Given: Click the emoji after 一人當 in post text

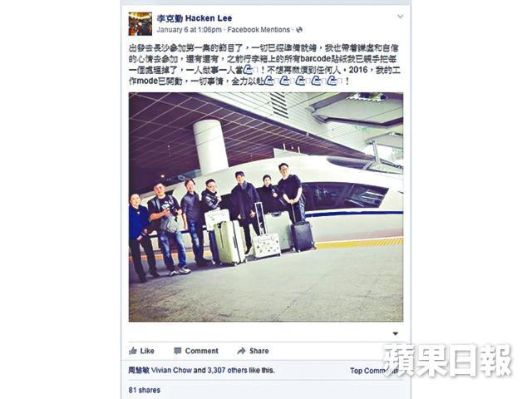Looking at the screenshot, I should click(248, 70).
